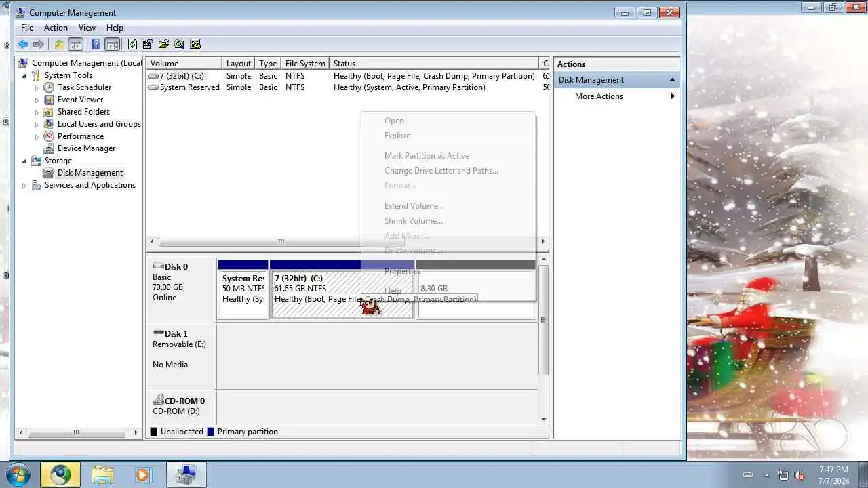Select the 7 (32bit) (C:) volume row
This screenshot has height=488, width=868.
point(342,76)
